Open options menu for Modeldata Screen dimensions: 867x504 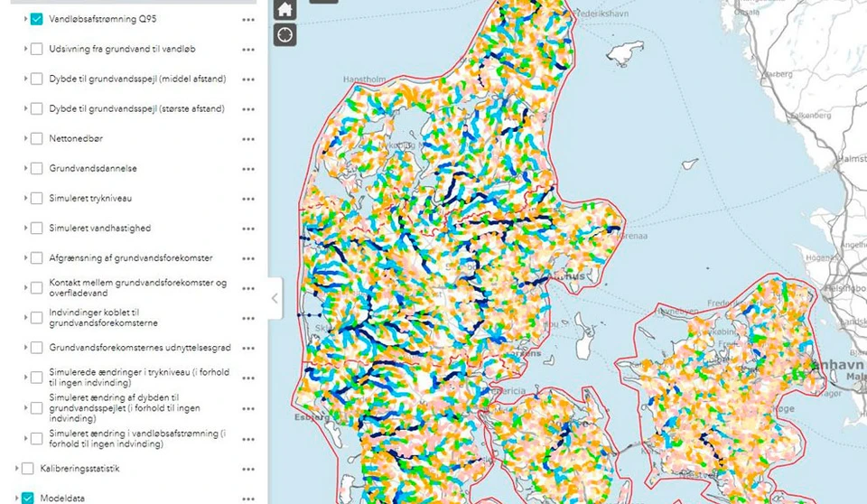[248, 499]
